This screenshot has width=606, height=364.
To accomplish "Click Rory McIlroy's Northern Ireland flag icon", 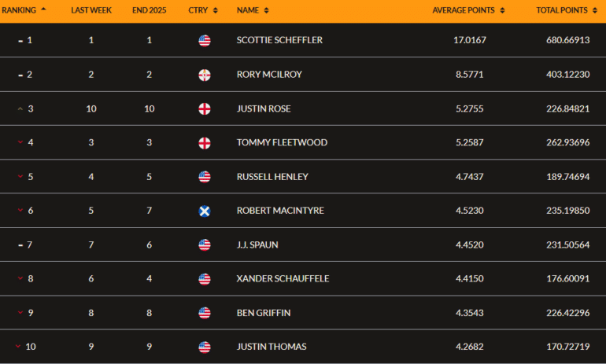I will pyautogui.click(x=205, y=75).
